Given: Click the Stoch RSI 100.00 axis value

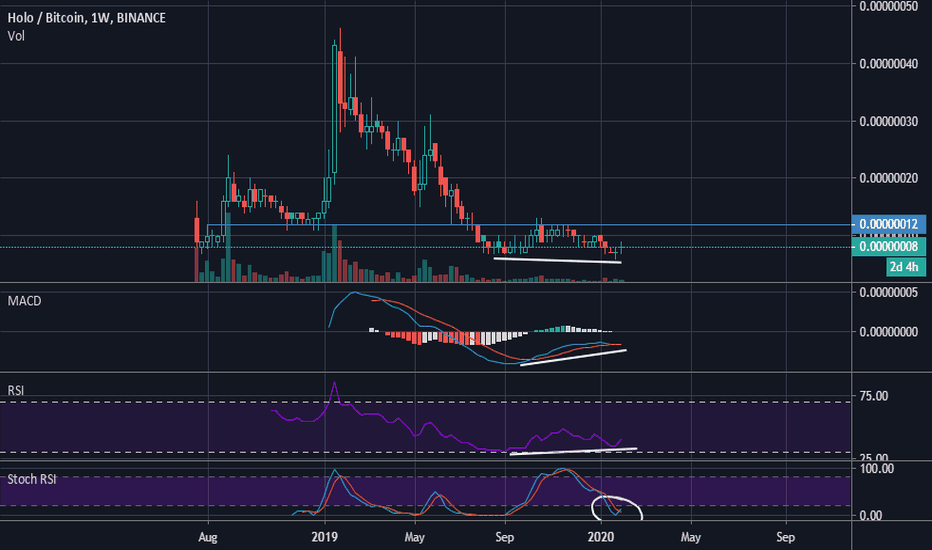Looking at the screenshot, I should pyautogui.click(x=877, y=469).
